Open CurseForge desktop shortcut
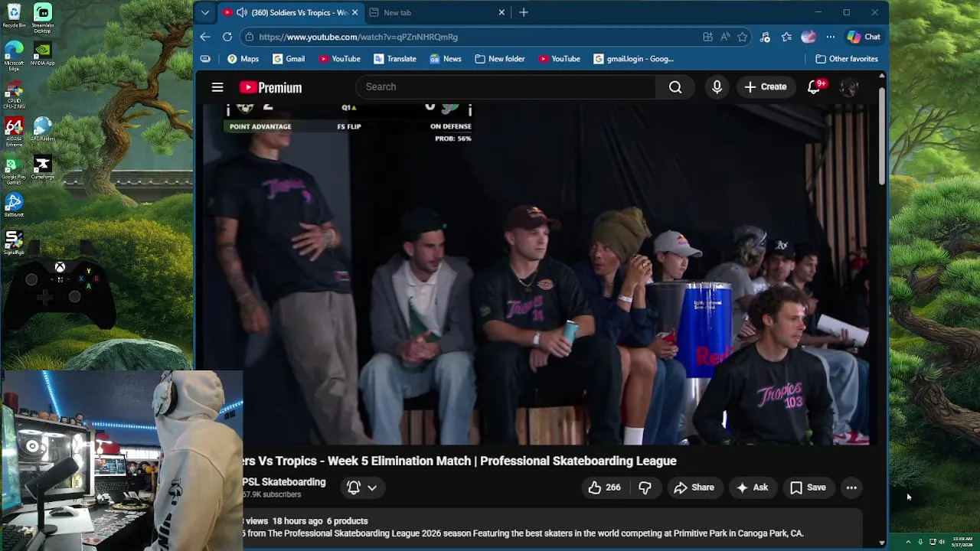Screen dimensions: 980x551 tap(42, 168)
